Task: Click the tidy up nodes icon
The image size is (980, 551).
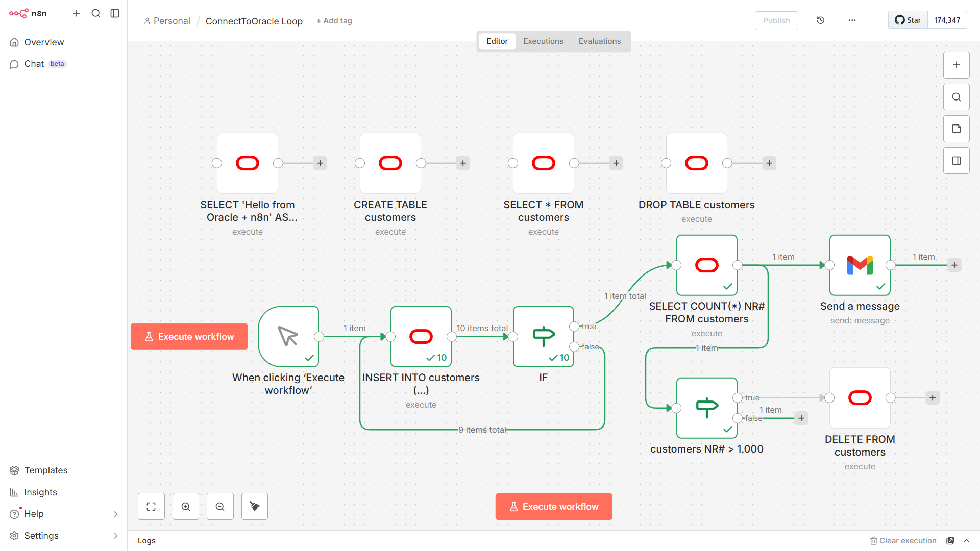Action: (255, 507)
